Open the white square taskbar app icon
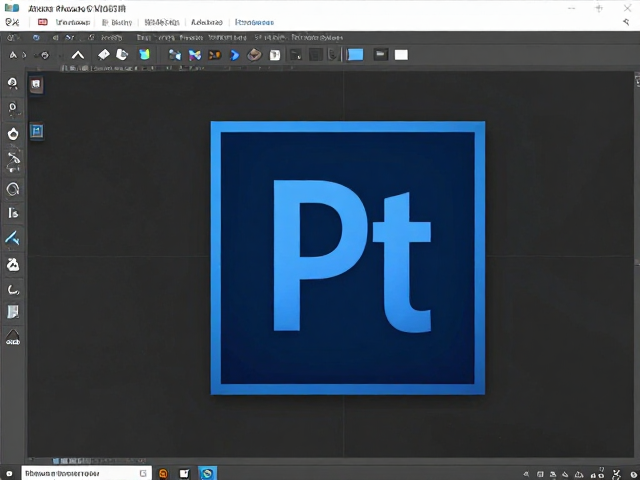This screenshot has width=640, height=480. pyautogui.click(x=184, y=473)
